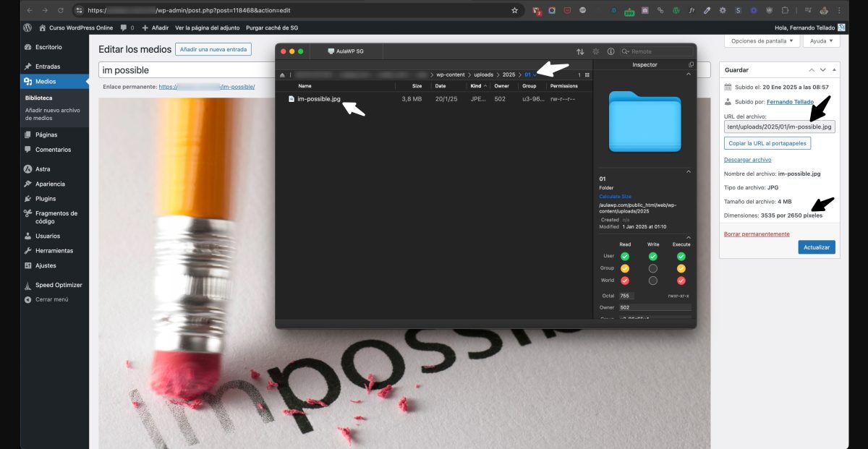Click activity spinner icon in FTP toolbar
This screenshot has height=449, width=868.
596,51
